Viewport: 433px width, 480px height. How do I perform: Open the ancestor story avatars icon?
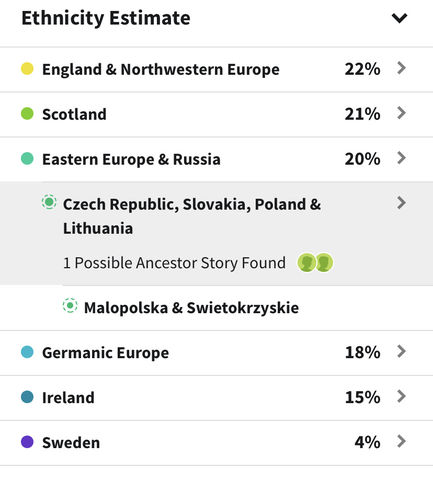pyautogui.click(x=315, y=263)
